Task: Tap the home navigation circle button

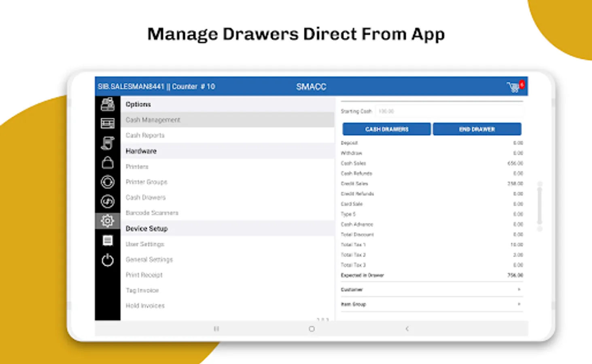Action: (312, 329)
